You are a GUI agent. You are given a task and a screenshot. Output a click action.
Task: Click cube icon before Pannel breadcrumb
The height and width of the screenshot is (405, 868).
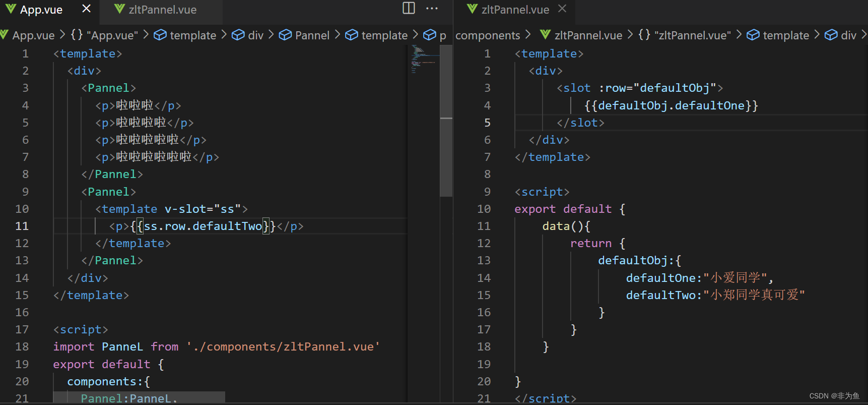click(x=286, y=35)
